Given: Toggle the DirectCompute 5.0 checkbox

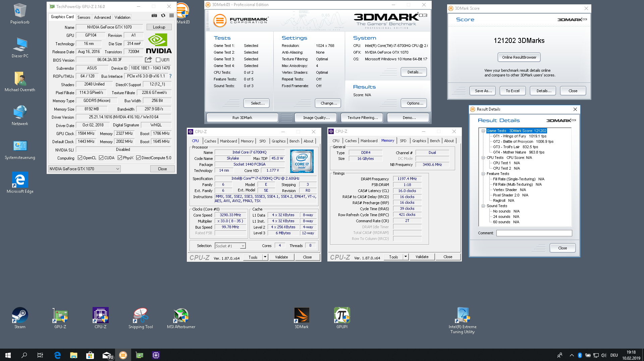Looking at the screenshot, I should (x=138, y=158).
